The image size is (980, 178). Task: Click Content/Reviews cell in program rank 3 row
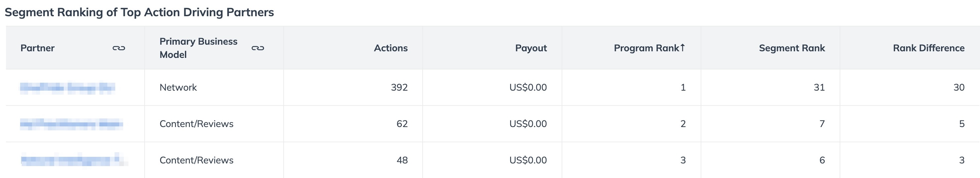pos(196,160)
